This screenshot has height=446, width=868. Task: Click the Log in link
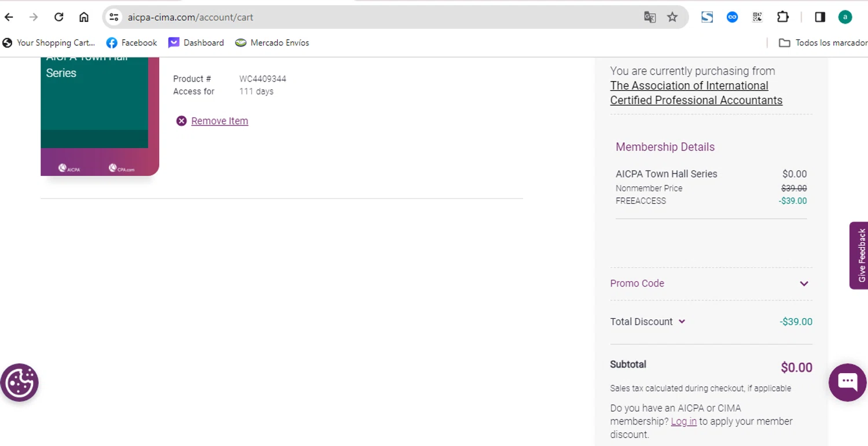coord(683,421)
